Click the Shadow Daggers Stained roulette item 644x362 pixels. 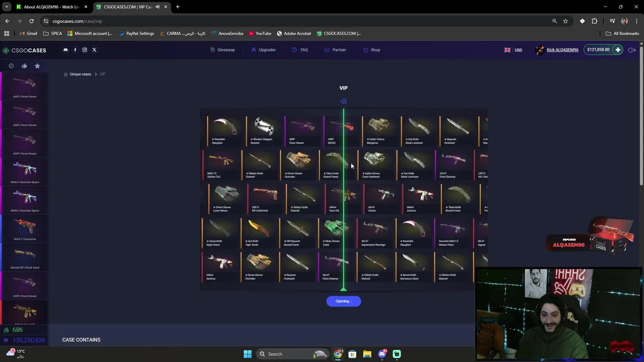(x=264, y=131)
